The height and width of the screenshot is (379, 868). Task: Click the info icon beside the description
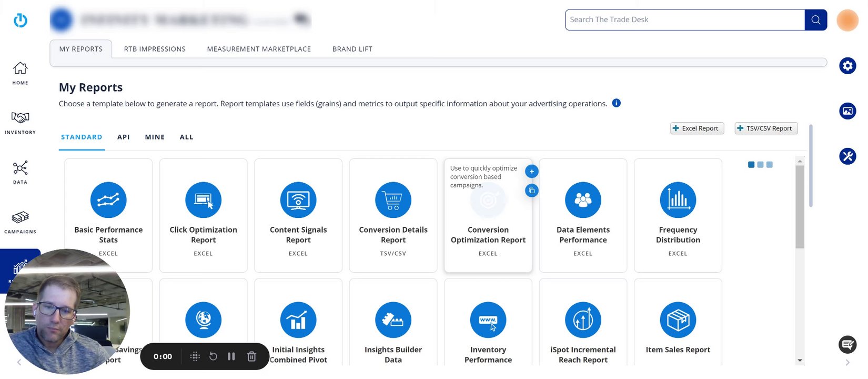pos(617,103)
